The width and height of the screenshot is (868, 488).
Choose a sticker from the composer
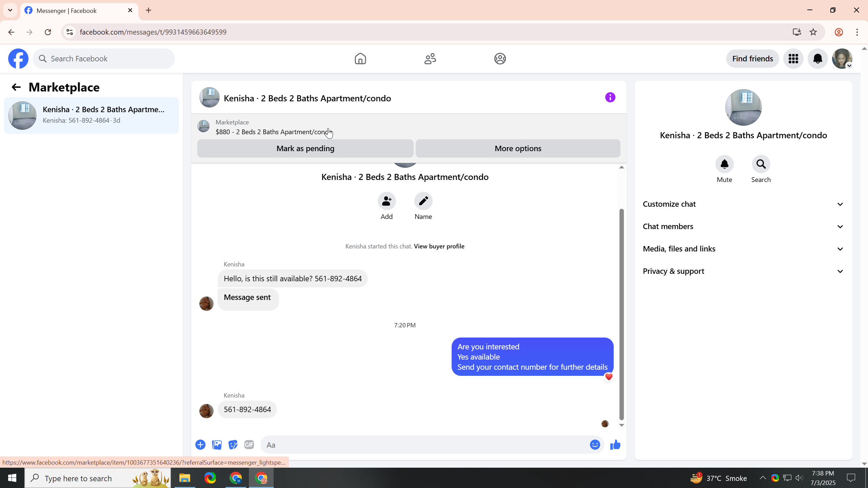tap(233, 445)
